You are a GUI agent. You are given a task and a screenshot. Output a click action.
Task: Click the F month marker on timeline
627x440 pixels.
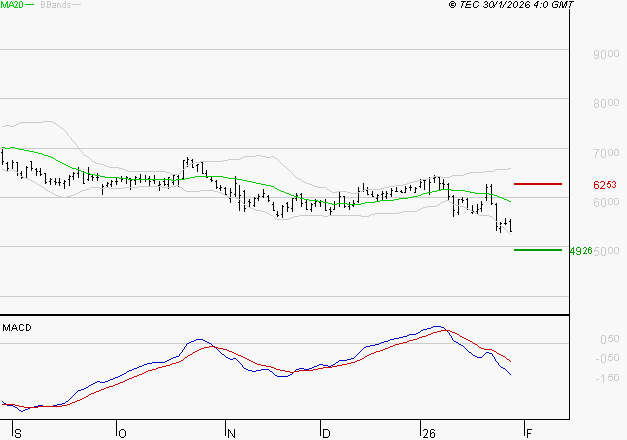tap(528, 433)
